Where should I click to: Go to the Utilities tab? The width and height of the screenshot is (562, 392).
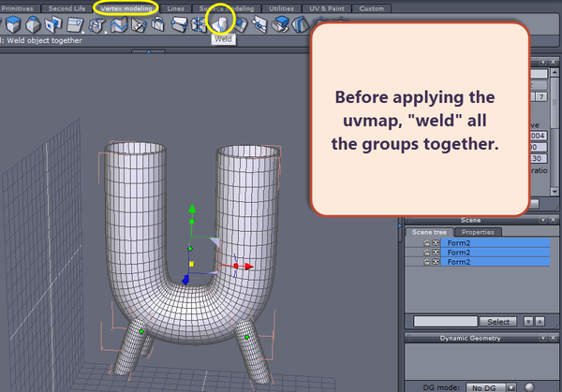click(x=281, y=8)
